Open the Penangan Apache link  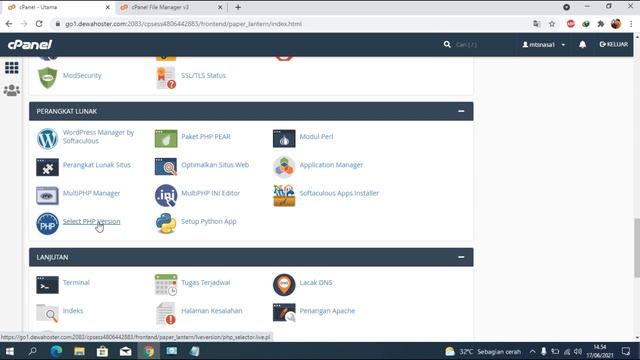(x=327, y=311)
